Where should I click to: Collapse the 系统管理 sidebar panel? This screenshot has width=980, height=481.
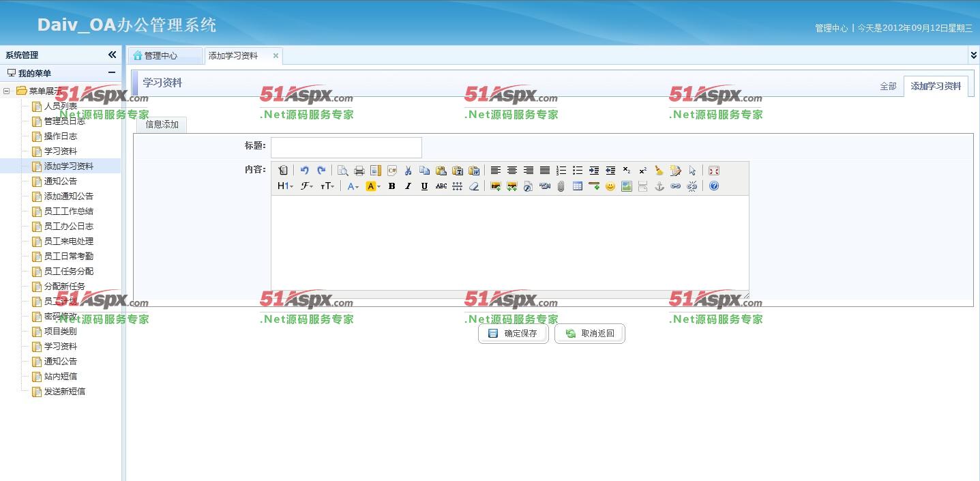(x=112, y=55)
